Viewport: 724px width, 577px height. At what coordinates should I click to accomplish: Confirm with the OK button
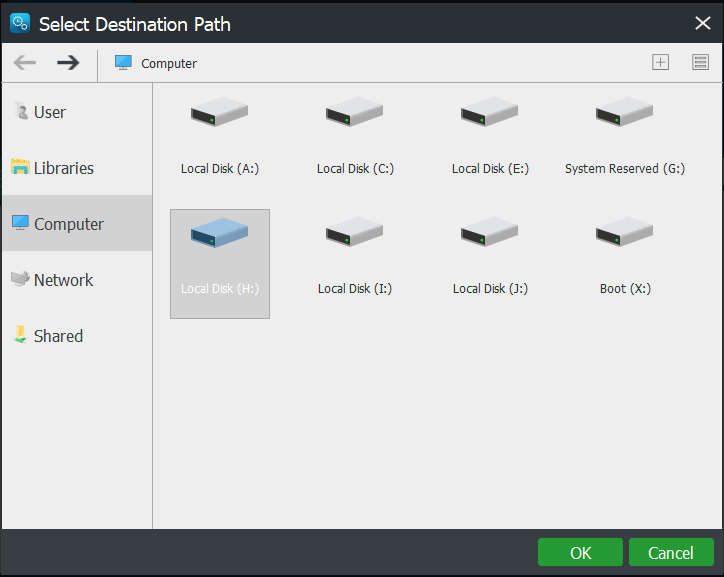580,552
